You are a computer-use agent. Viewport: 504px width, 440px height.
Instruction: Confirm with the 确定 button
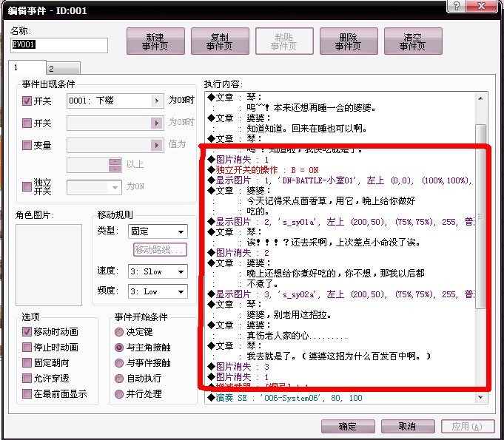[348, 426]
